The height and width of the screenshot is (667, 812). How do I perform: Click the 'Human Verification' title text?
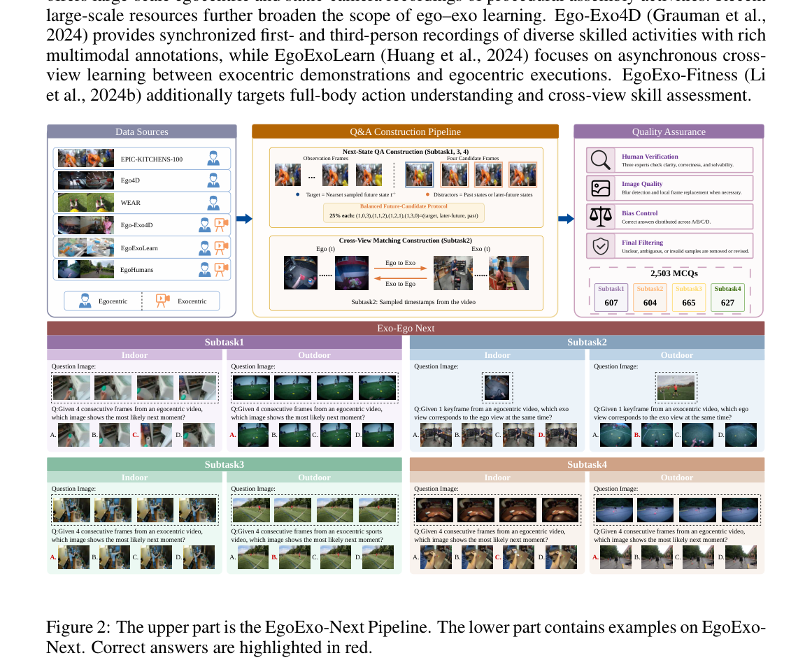click(650, 157)
